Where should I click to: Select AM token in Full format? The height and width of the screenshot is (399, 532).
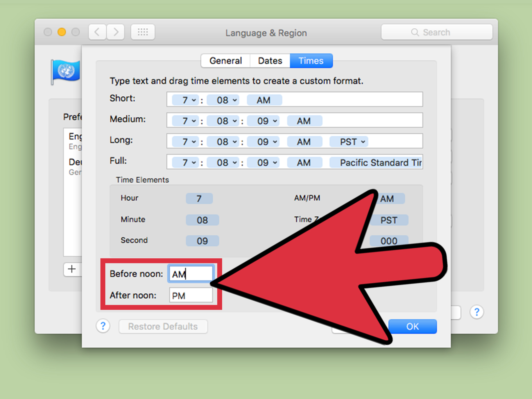click(x=304, y=162)
